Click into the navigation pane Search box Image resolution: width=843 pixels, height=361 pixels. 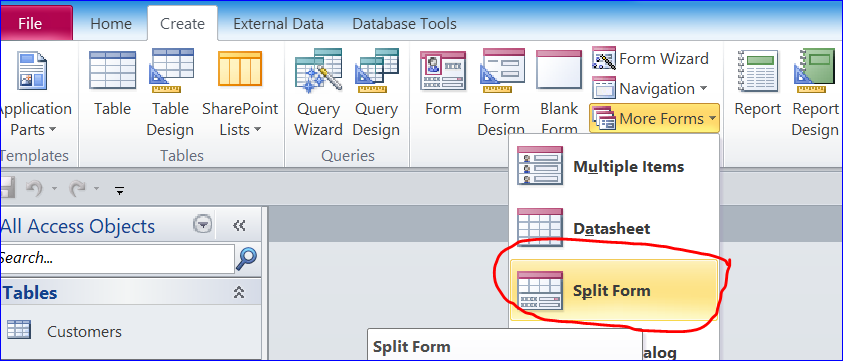(117, 259)
